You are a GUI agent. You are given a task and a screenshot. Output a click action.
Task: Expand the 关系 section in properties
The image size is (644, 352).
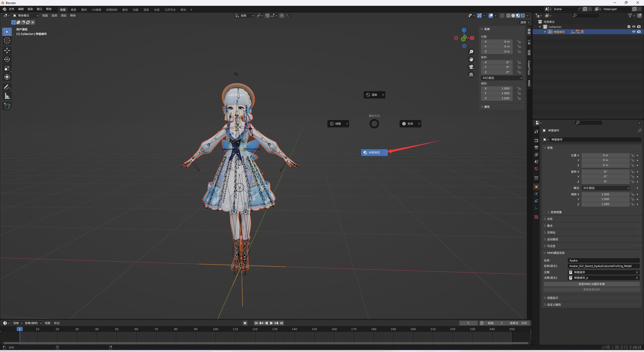click(x=550, y=219)
